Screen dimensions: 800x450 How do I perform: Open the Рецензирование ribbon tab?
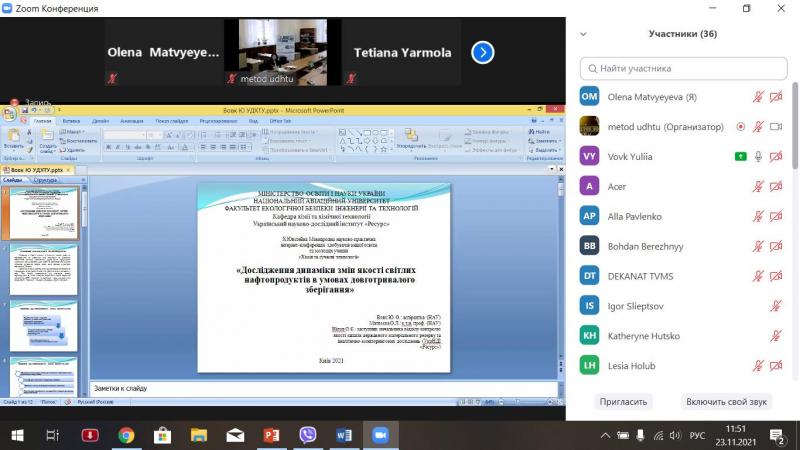click(x=218, y=121)
